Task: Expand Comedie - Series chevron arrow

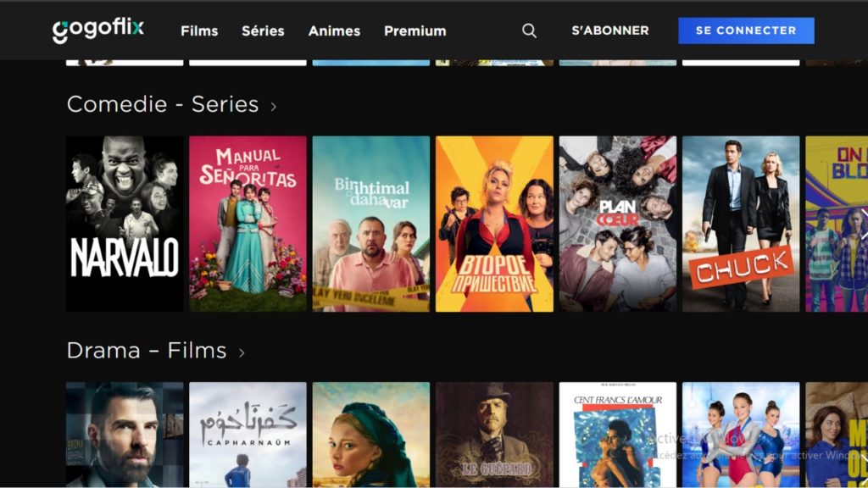Action: coord(274,106)
